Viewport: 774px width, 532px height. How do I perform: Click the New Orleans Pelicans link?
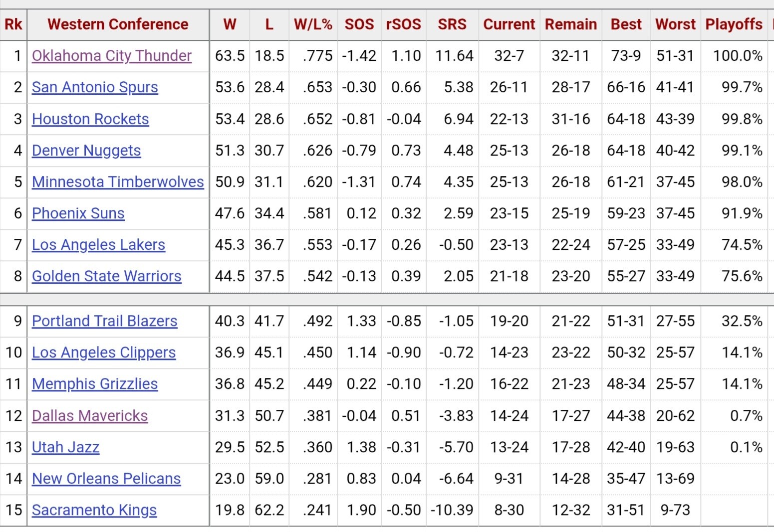pyautogui.click(x=106, y=479)
